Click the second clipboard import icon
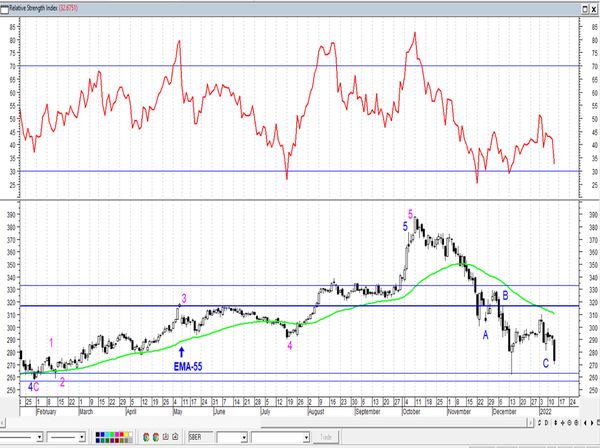 175,437
